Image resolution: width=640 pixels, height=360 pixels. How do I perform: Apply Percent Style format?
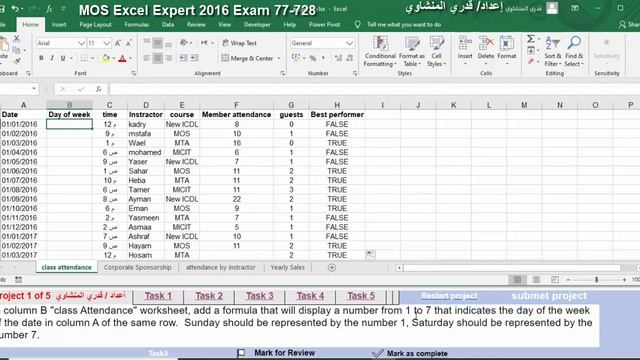point(313,58)
